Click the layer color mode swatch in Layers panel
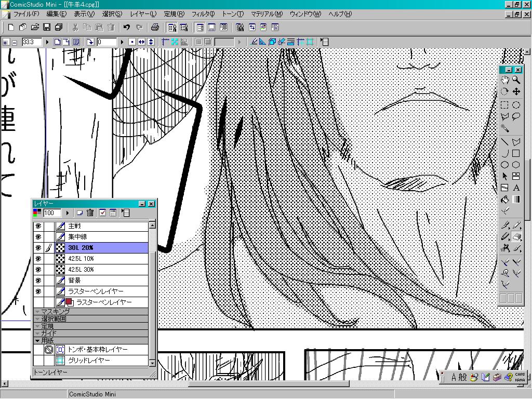This screenshot has width=532, height=399. [x=37, y=212]
